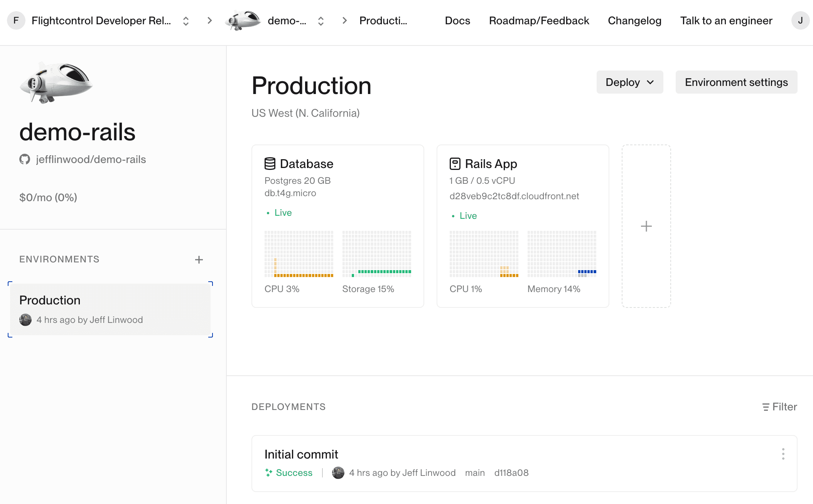Click the Rails App Memory 14% chart
This screenshot has height=504, width=813.
point(562,254)
